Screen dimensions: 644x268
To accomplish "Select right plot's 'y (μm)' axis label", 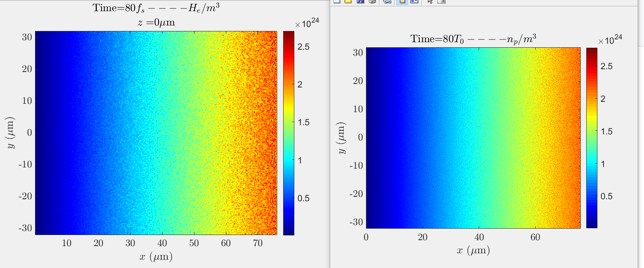I will [341, 138].
